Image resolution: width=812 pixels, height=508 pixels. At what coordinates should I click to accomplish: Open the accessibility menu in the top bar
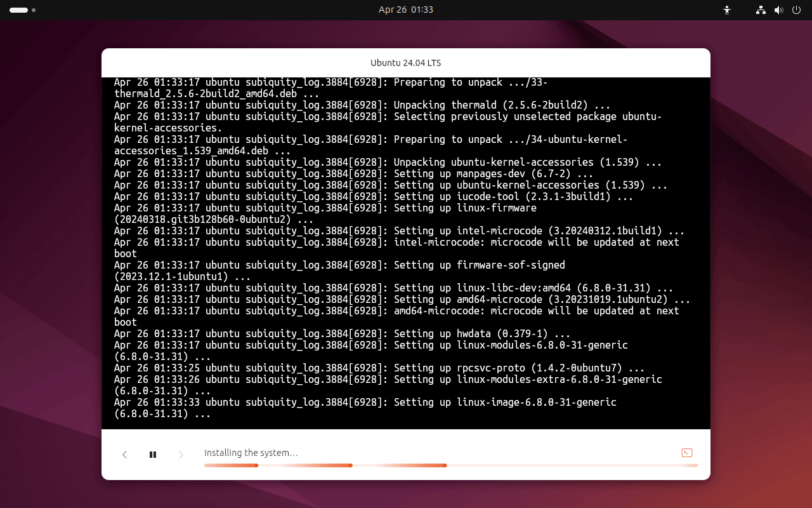727,10
